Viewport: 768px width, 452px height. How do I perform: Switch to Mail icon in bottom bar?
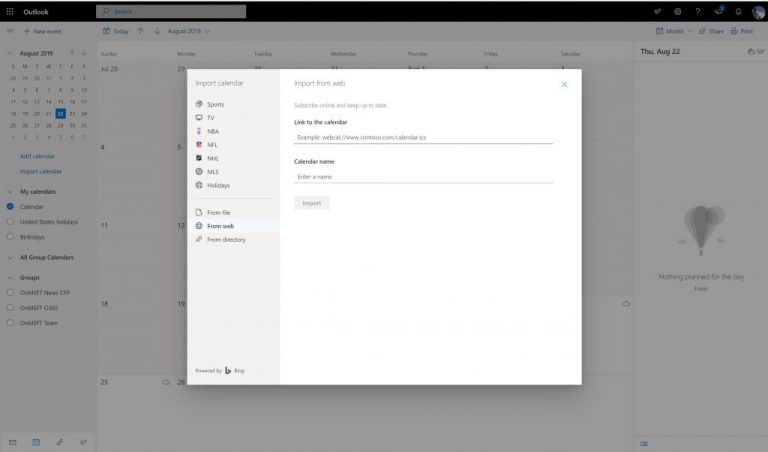[x=13, y=442]
